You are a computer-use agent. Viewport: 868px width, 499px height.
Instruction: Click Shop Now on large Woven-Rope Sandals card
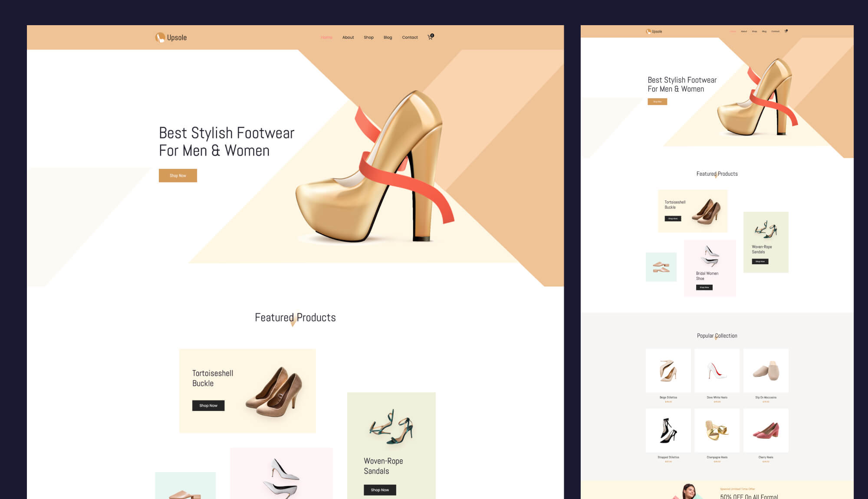point(380,490)
